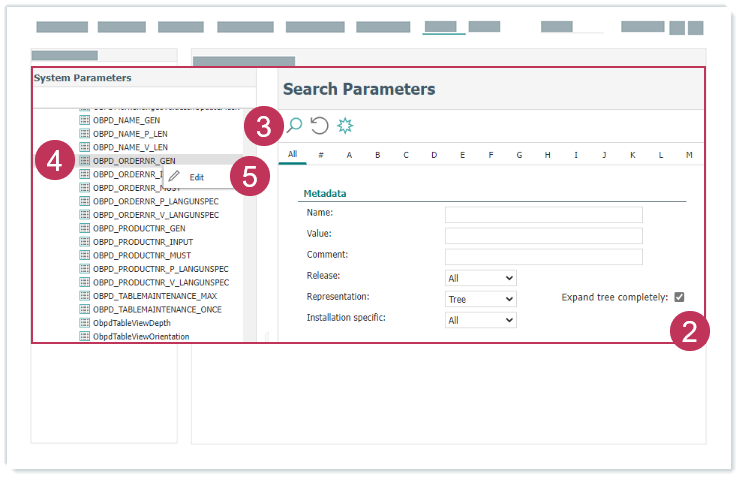Select the All alphabet filter tab
Viewport: 741px width, 479px height.
(293, 155)
